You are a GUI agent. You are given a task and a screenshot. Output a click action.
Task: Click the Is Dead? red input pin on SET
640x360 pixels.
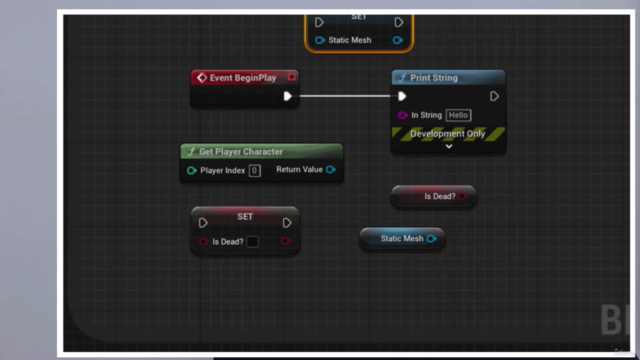click(203, 242)
